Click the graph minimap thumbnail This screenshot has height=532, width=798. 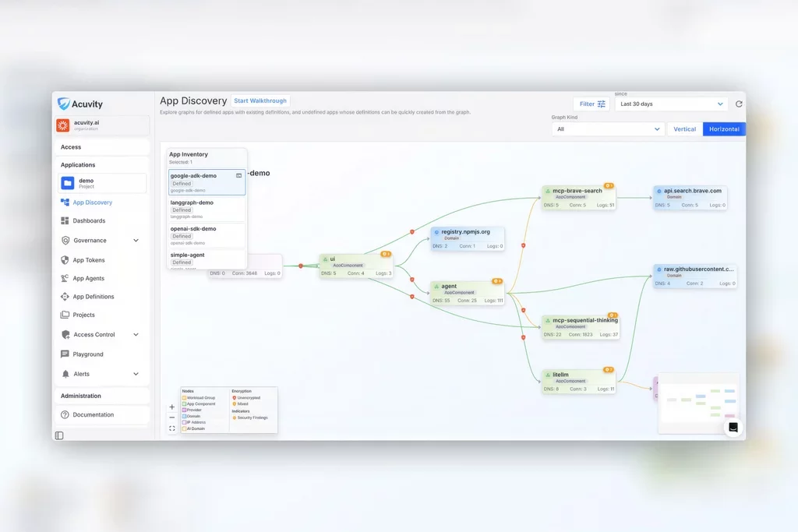pyautogui.click(x=698, y=403)
